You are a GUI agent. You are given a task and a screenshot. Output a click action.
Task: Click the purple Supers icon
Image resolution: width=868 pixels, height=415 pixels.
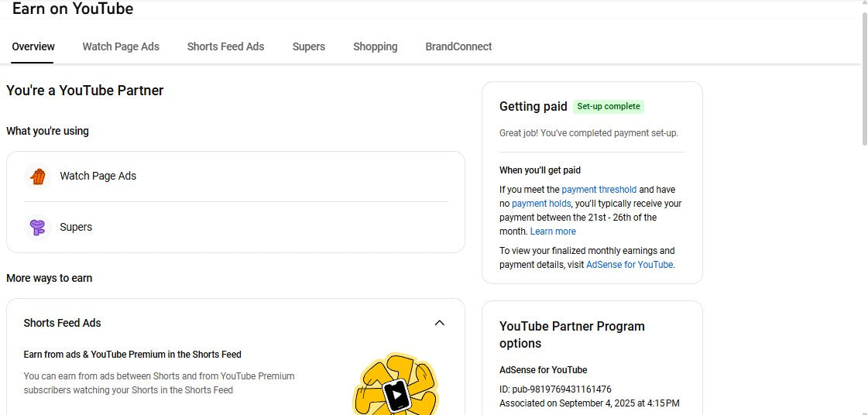(37, 228)
